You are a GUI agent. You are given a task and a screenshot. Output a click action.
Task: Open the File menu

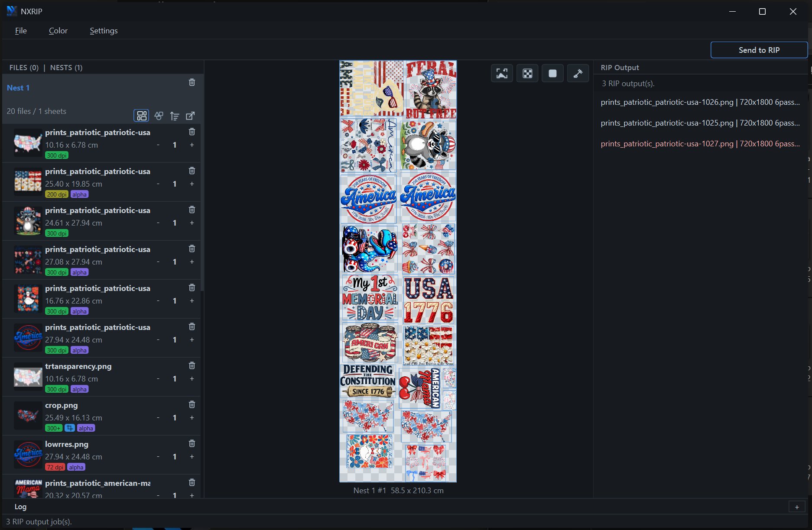21,31
